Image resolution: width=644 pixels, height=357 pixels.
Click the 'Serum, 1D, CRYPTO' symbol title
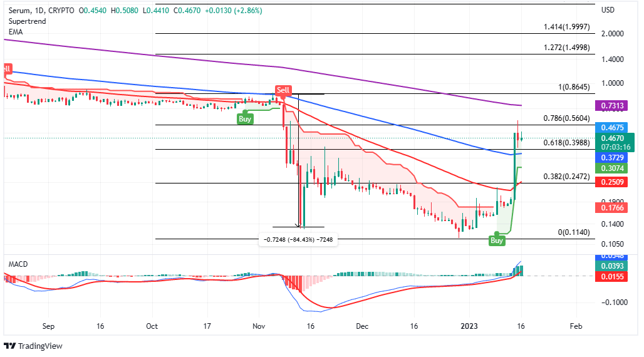41,11
